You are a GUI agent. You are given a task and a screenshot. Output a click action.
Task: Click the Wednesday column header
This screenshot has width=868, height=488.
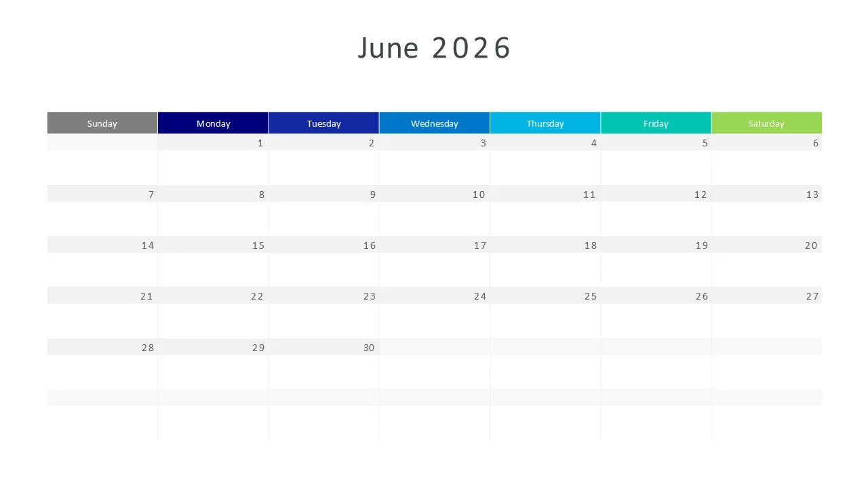(434, 123)
